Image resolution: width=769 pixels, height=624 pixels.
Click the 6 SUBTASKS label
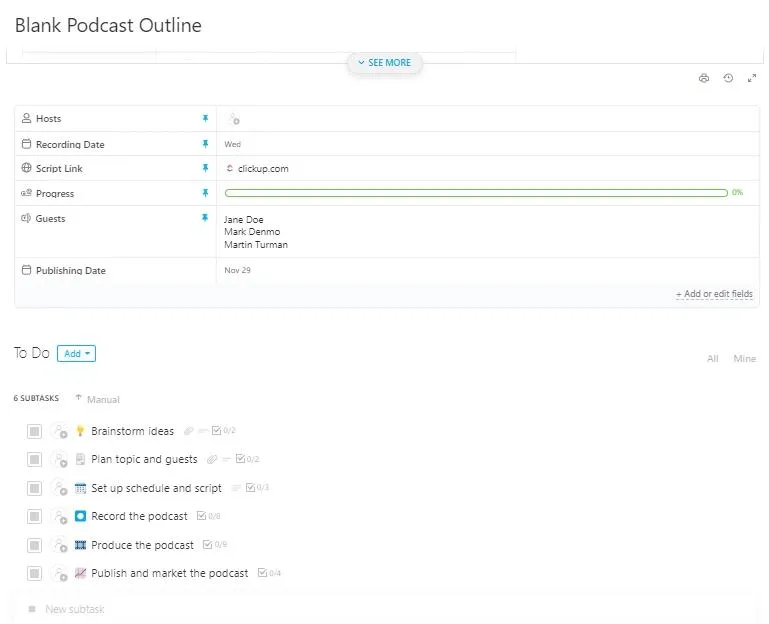click(x=36, y=398)
